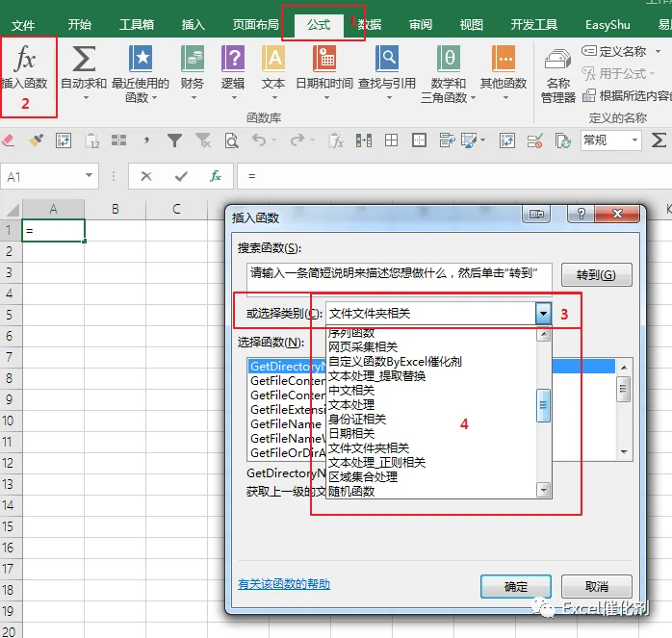Click category list scrollbar thumb
672x638 pixels.
pos(543,405)
